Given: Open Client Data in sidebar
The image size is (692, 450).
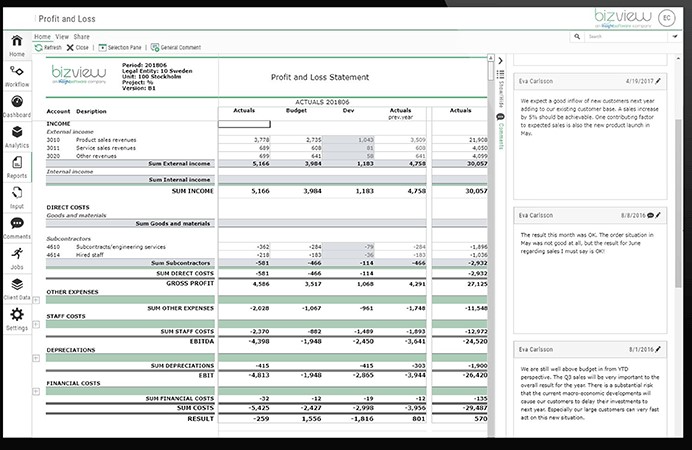Looking at the screenshot, I should (17, 289).
